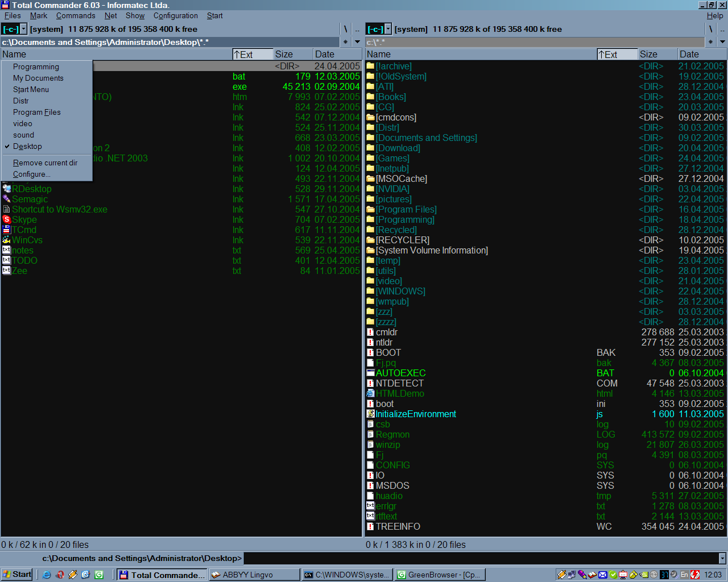Expand right panel directory history arrow
The height and width of the screenshot is (582, 728).
point(722,42)
